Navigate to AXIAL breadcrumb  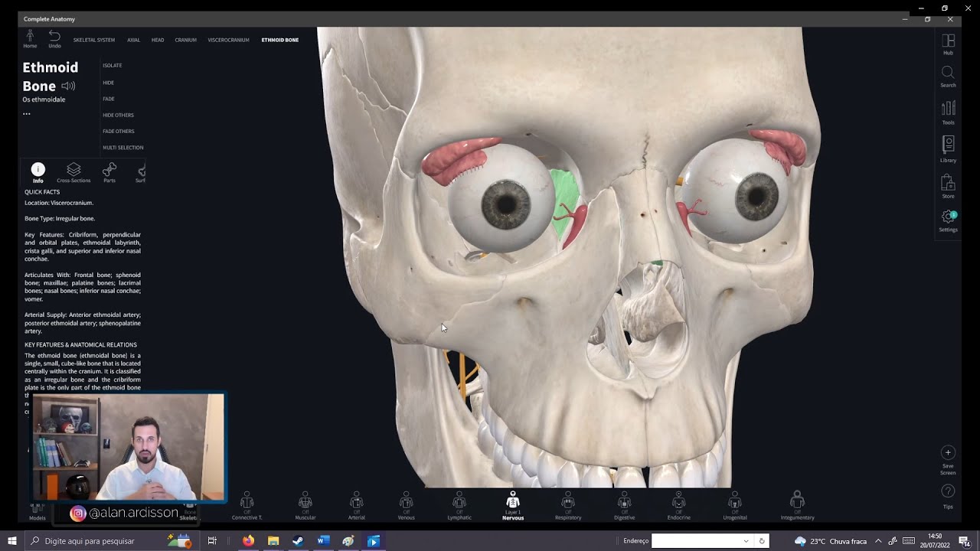(x=133, y=40)
